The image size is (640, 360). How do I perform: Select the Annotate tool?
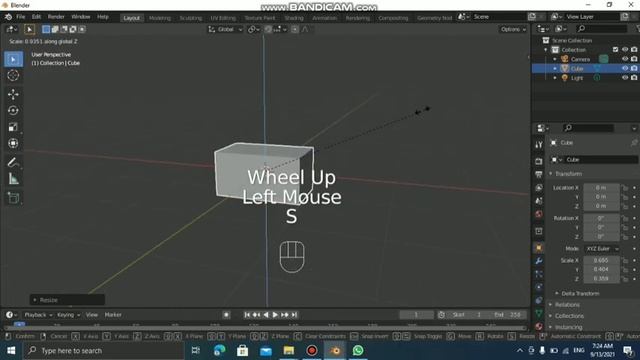pyautogui.click(x=13, y=162)
